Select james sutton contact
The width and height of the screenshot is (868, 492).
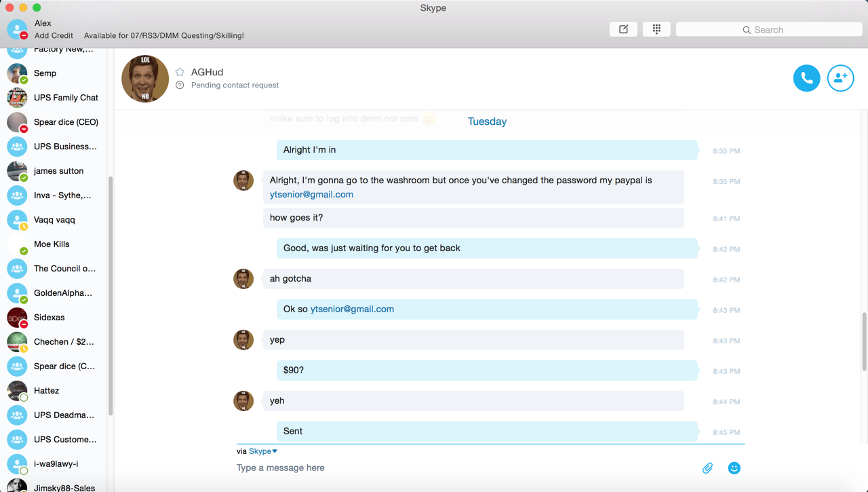54,171
